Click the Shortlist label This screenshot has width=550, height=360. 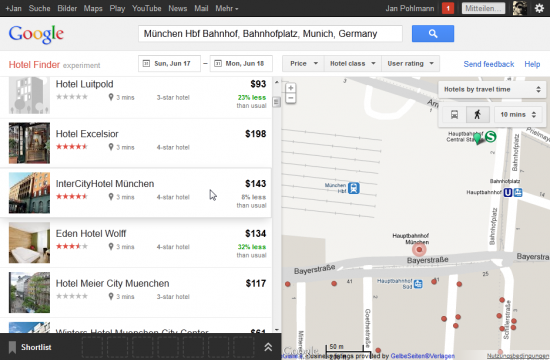point(36,347)
